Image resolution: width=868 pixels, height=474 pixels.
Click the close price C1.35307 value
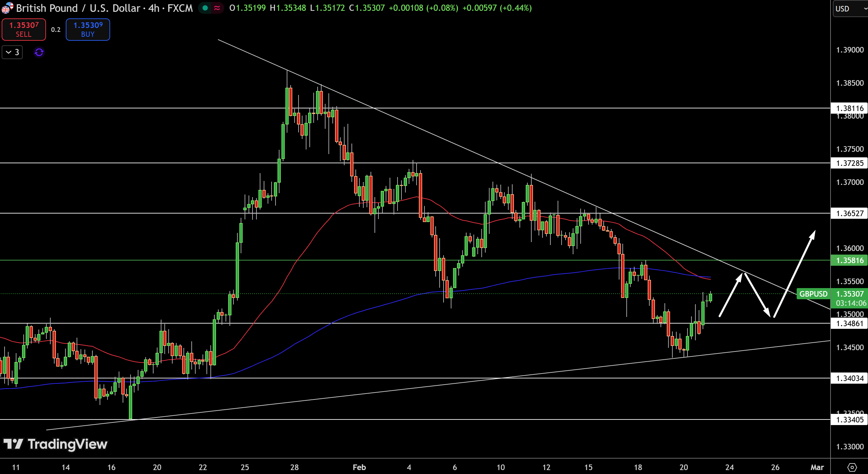tap(367, 8)
